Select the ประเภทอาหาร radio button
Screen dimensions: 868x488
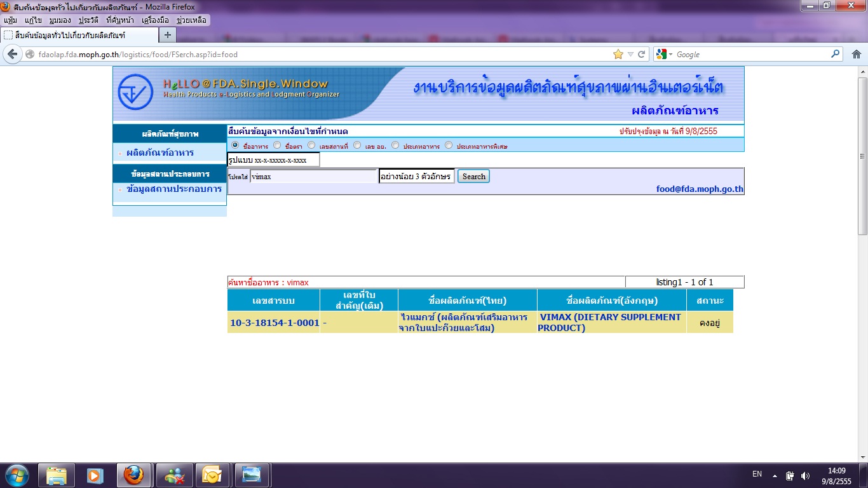(395, 146)
